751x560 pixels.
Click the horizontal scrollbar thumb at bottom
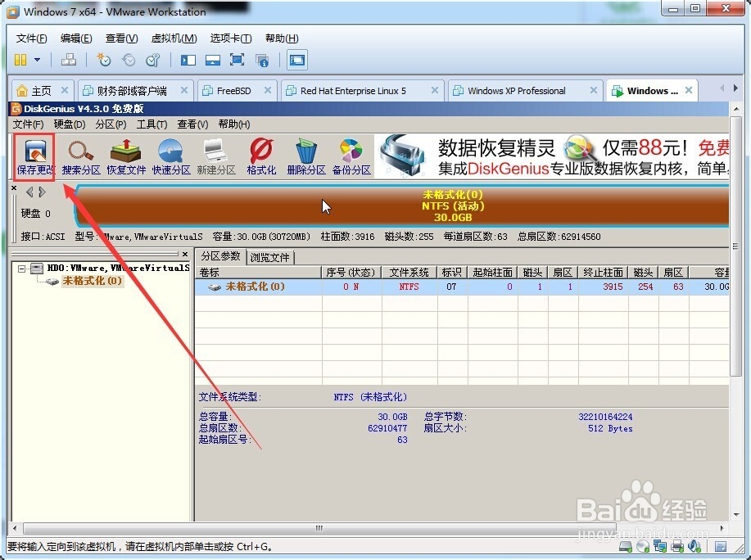click(x=319, y=528)
